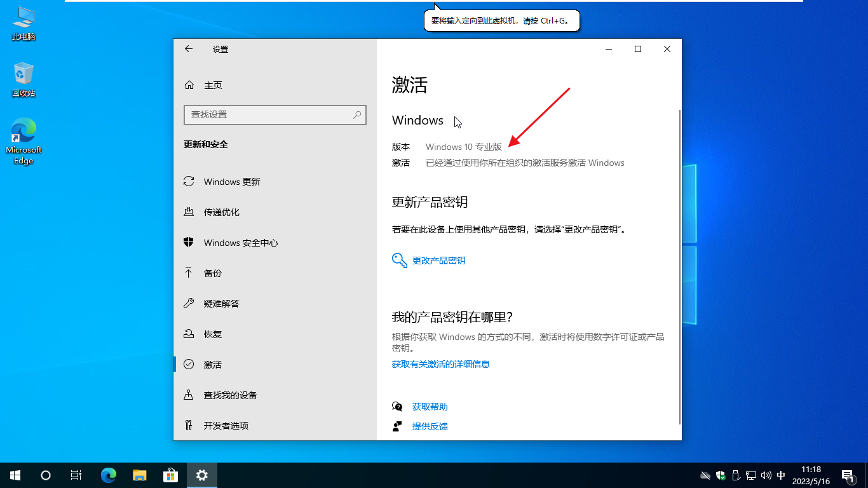Select 恢复 in the sidebar

click(275, 334)
